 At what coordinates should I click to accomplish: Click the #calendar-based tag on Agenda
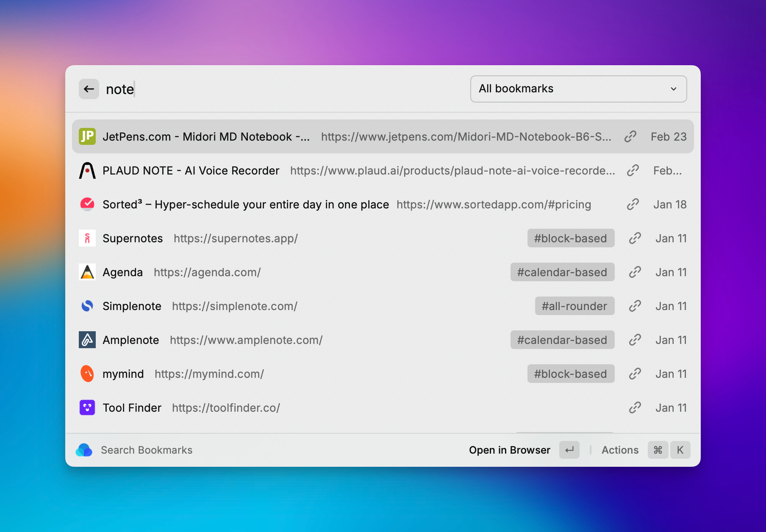562,272
